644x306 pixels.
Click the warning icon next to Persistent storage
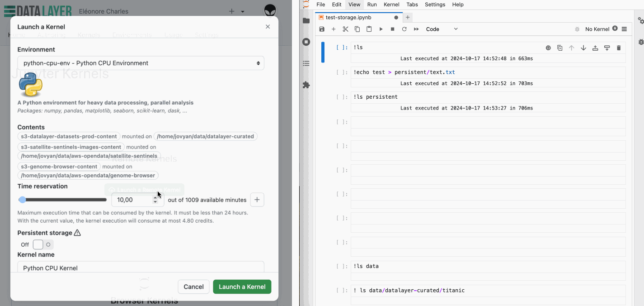tap(77, 233)
